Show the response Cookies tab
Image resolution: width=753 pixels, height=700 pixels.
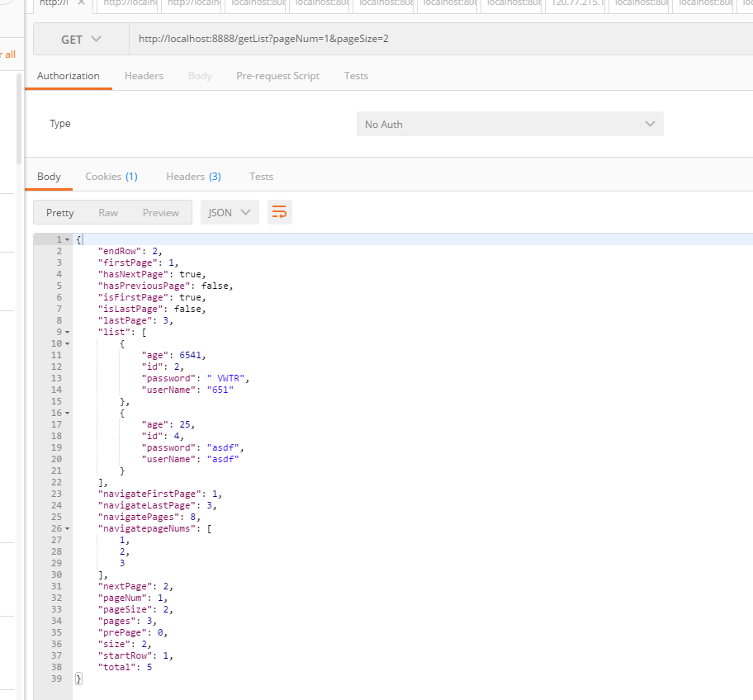[111, 177]
